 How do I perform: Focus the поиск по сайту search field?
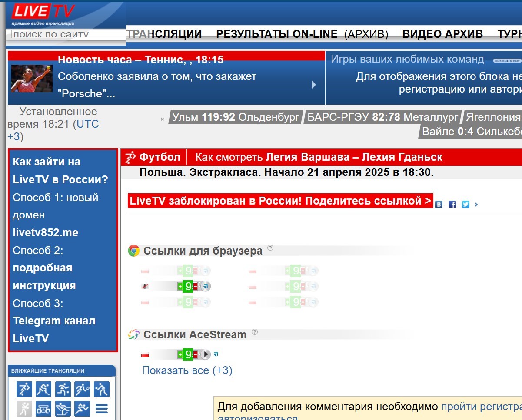point(68,34)
